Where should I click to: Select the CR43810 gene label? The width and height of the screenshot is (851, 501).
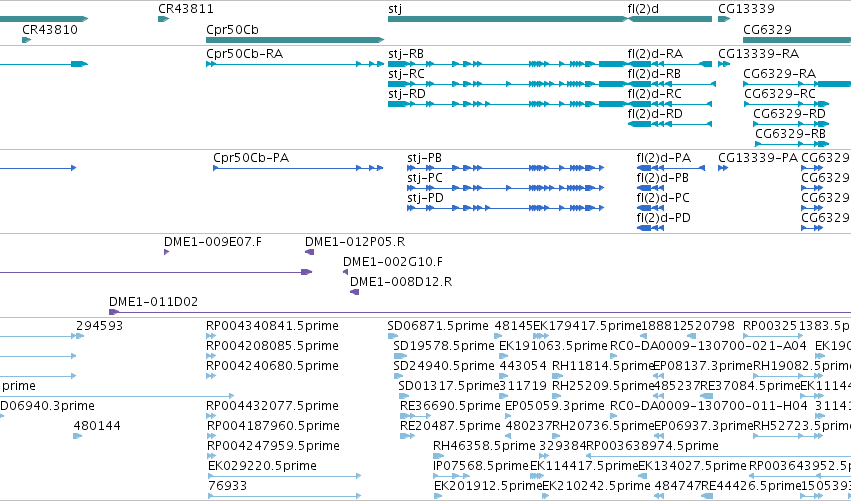pyautogui.click(x=50, y=29)
